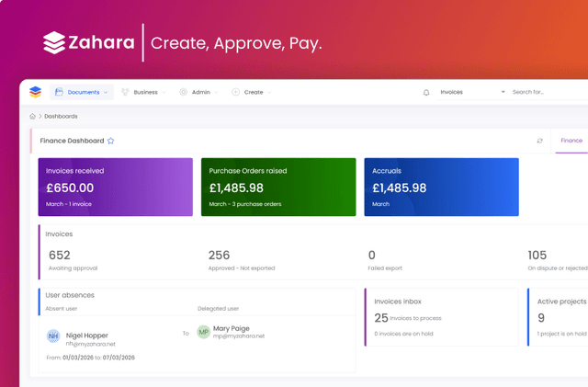
Task: Click the Admin gear icon
Action: pos(183,92)
